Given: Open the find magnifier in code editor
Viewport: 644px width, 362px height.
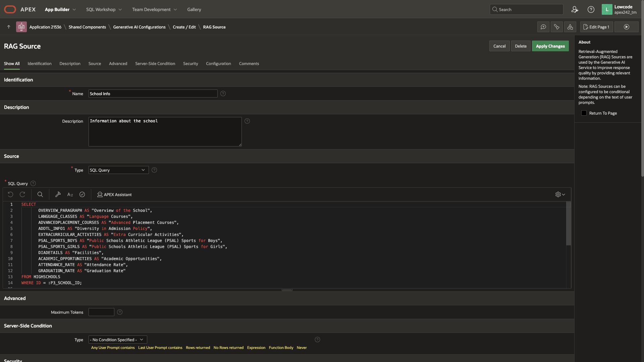Looking at the screenshot, I should (40, 194).
